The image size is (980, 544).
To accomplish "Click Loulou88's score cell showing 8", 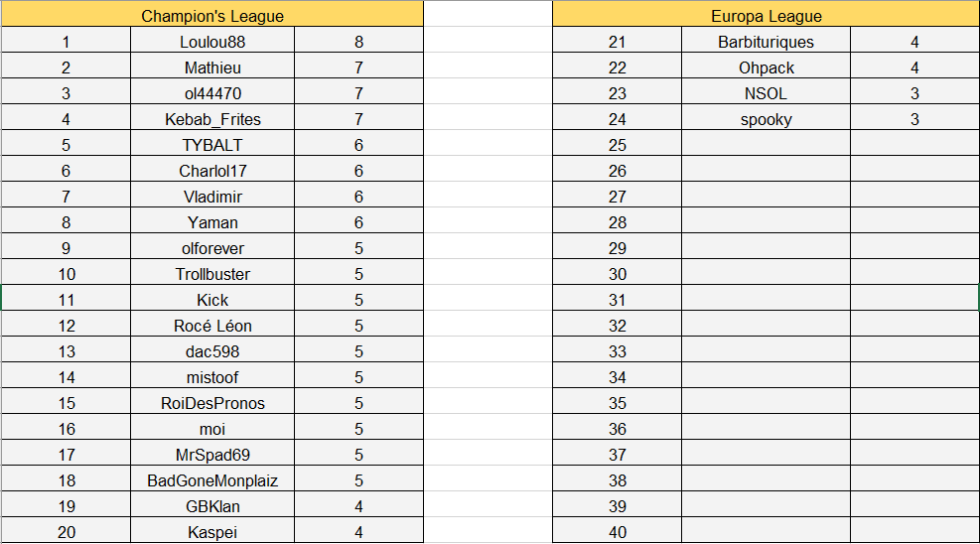I will pos(358,42).
